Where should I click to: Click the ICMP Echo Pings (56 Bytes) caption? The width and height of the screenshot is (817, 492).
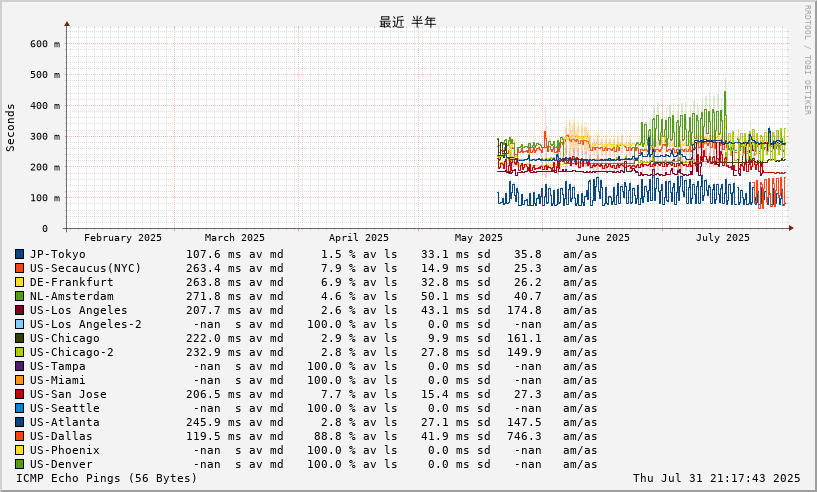pos(107,478)
